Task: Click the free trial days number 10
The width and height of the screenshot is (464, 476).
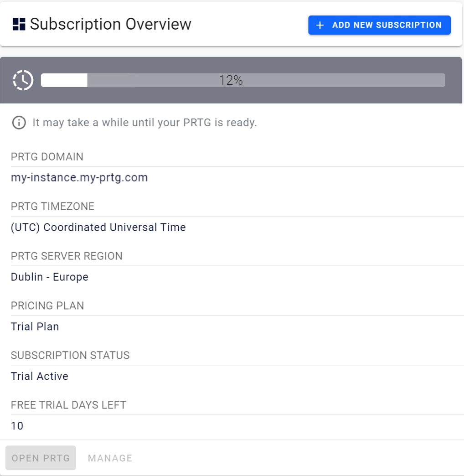Action: (17, 426)
